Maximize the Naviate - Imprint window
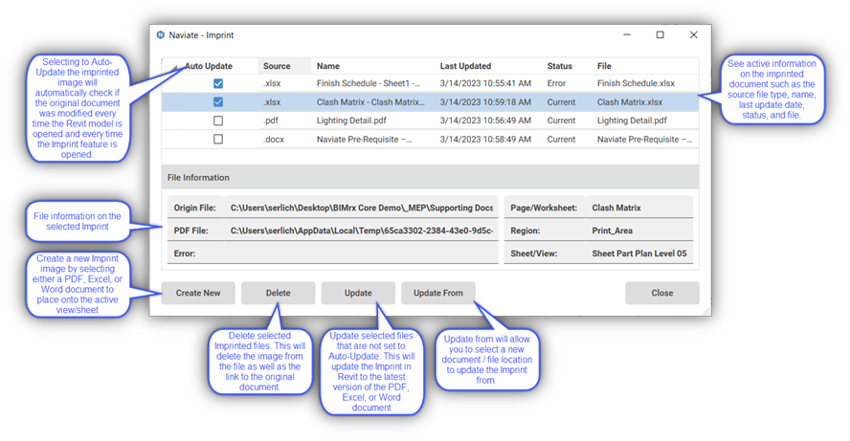The image size is (850, 441). click(660, 35)
